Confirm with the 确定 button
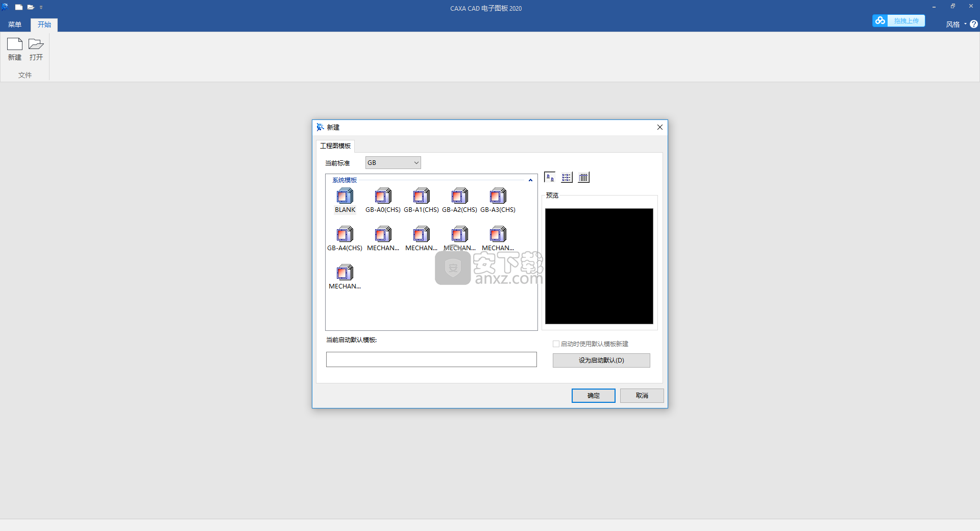This screenshot has width=980, height=531. 593,396
